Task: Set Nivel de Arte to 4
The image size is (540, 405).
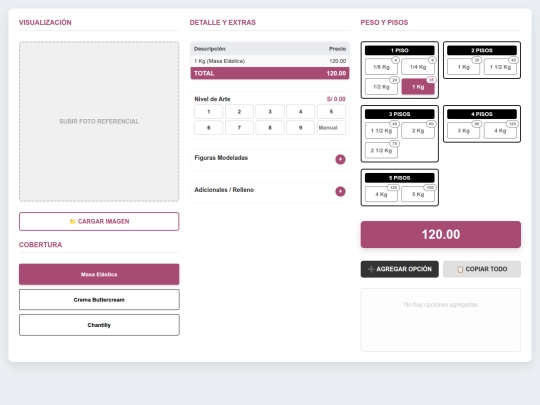Action: pos(301,112)
